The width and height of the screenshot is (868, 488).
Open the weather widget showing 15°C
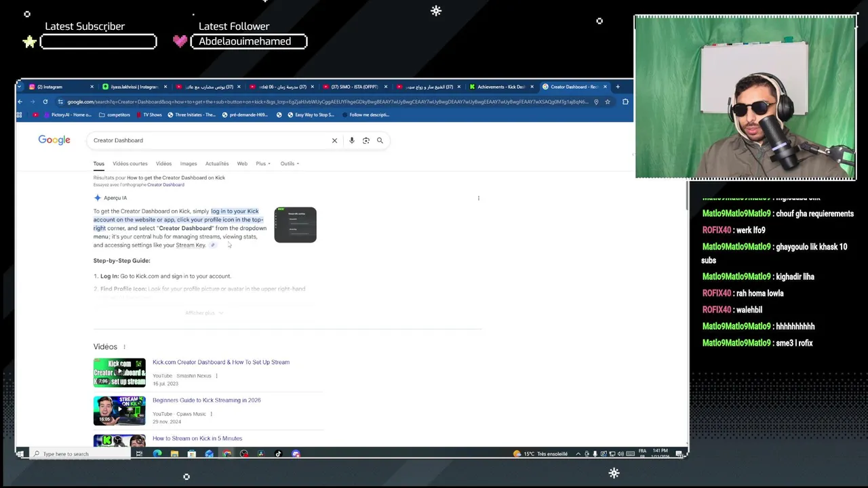540,454
